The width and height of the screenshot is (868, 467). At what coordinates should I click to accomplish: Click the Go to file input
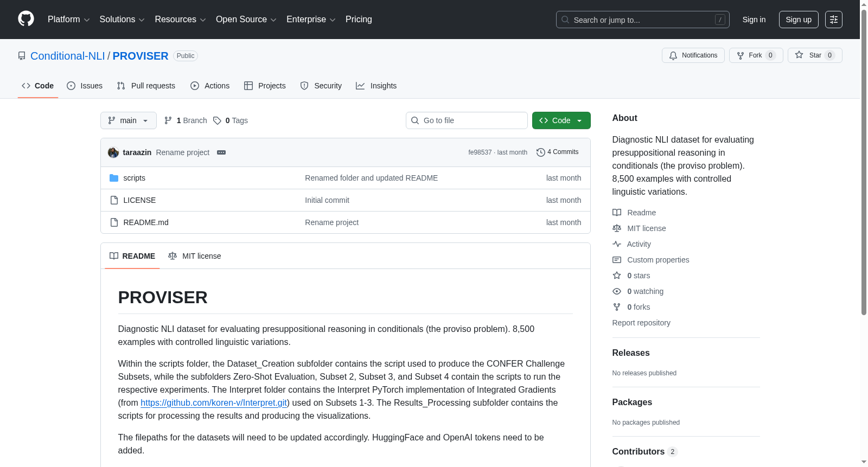tap(467, 120)
